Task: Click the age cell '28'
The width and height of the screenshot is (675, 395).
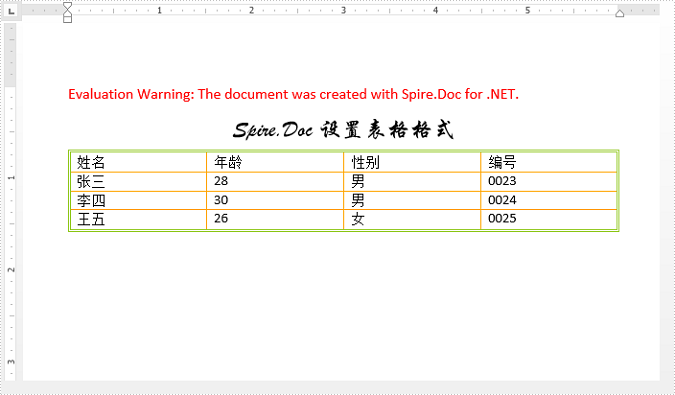Action: (x=275, y=182)
